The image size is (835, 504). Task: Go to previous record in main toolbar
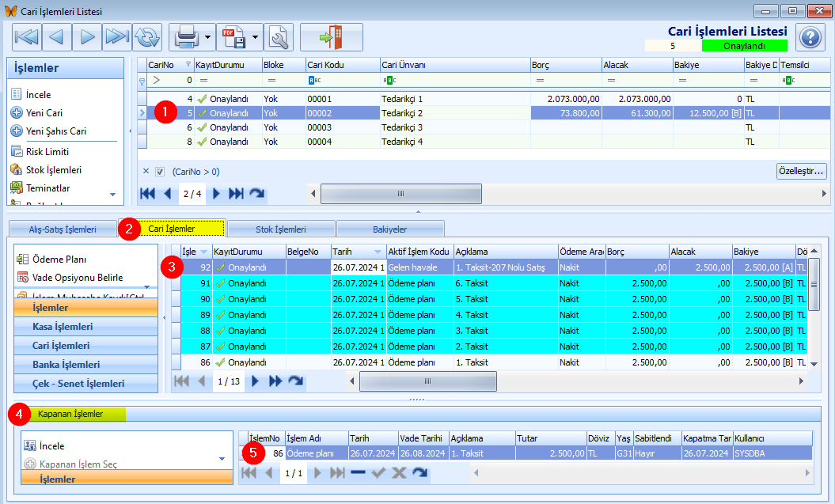pos(56,37)
